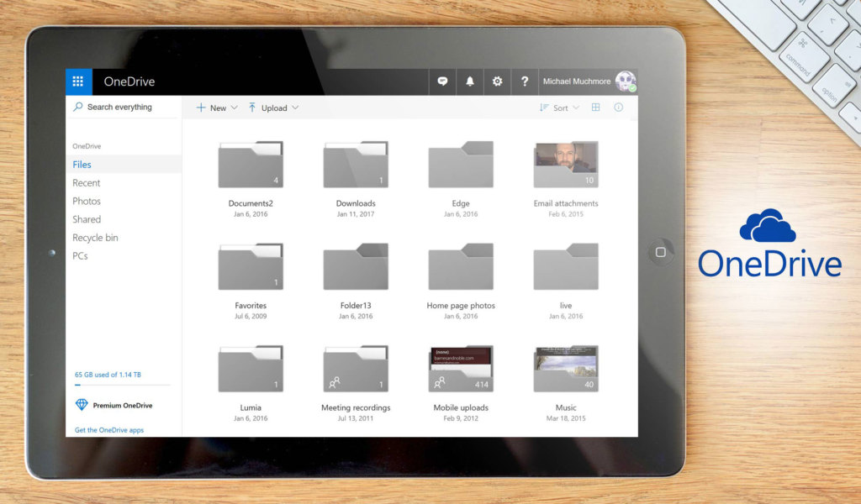Select Recent in the sidebar
The height and width of the screenshot is (504, 861).
87,183
